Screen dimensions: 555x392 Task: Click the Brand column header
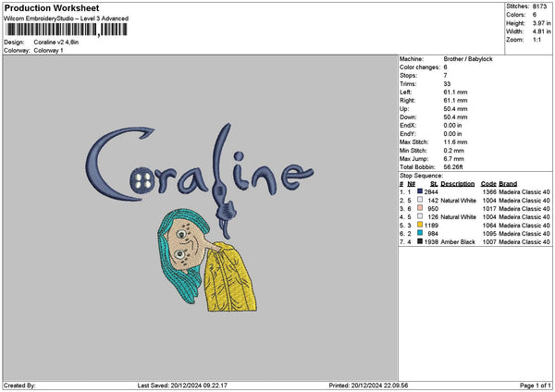pos(508,184)
